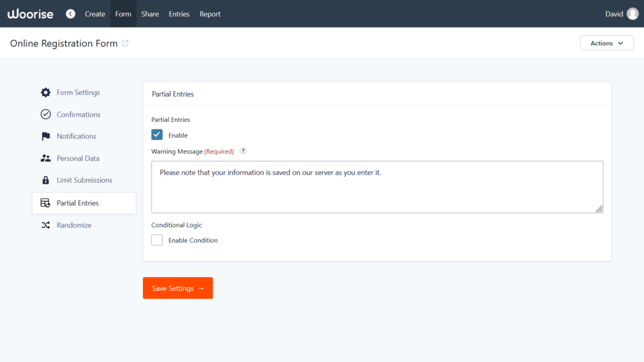This screenshot has height=362, width=644.
Task: Expand David's account menu
Action: 621,13
